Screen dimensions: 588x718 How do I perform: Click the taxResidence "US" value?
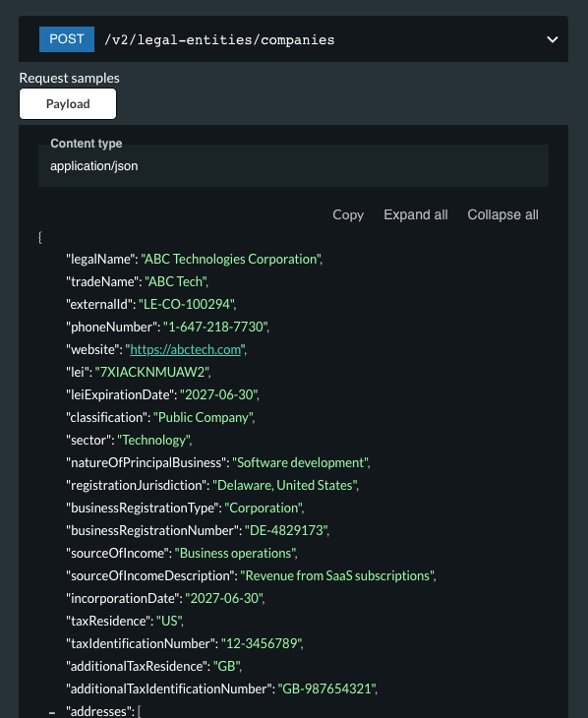coord(169,621)
